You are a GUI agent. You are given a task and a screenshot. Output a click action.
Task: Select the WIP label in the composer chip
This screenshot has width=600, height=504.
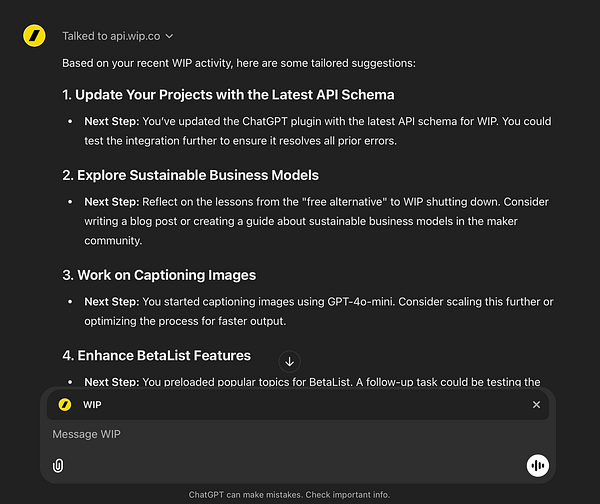coord(92,404)
